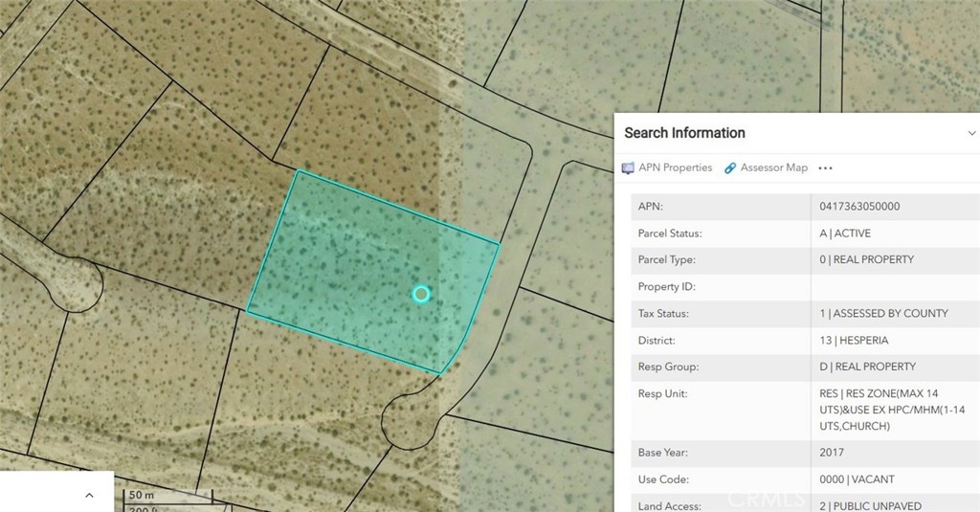Select 2 | PUBLIC UNPAVED land access value

tap(870, 505)
